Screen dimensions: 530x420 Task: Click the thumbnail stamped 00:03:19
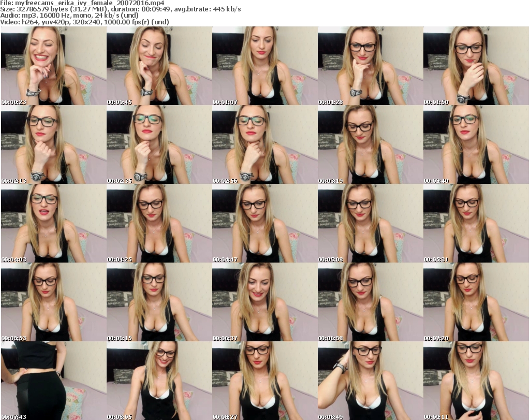[370, 144]
